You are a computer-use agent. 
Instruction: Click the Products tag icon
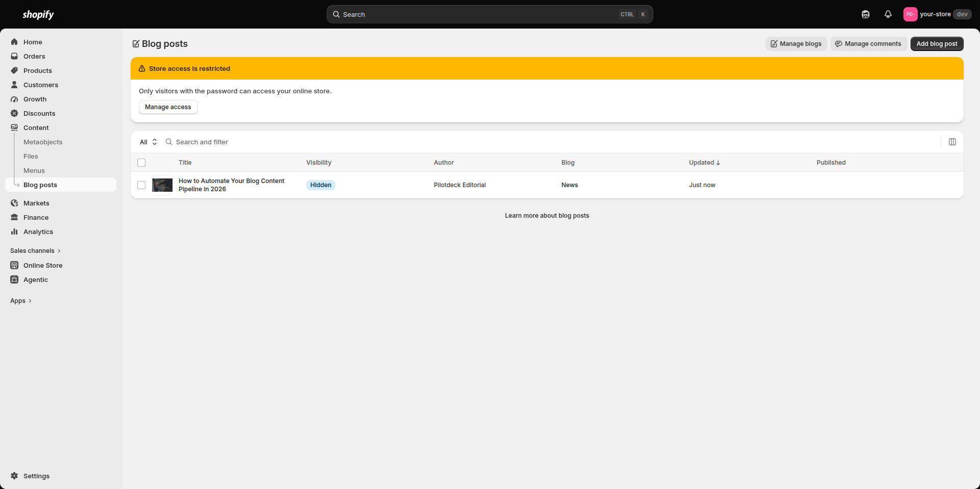click(14, 70)
